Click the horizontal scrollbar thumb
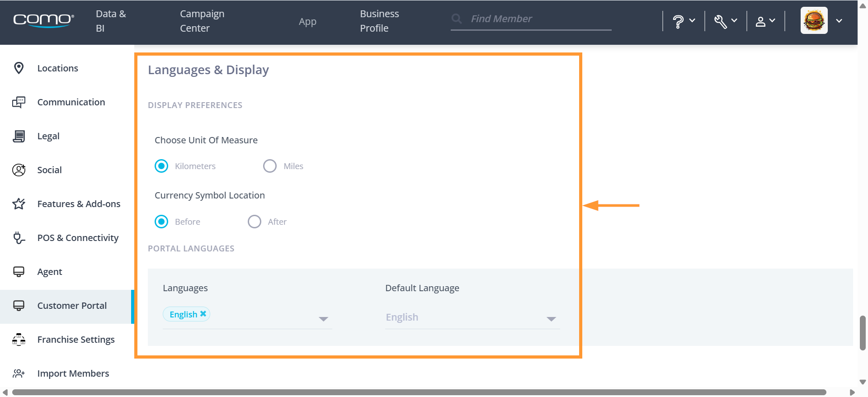 click(x=419, y=392)
